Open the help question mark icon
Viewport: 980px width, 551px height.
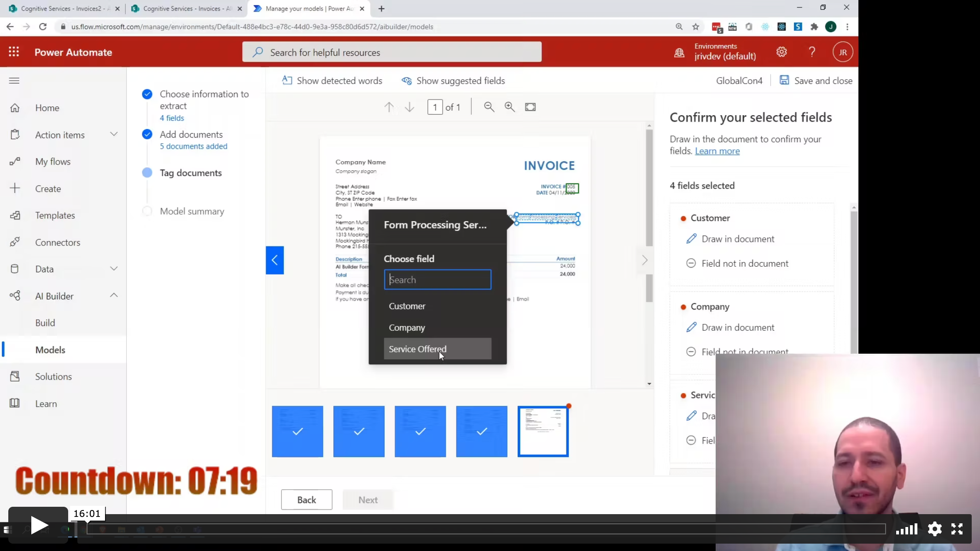point(812,52)
